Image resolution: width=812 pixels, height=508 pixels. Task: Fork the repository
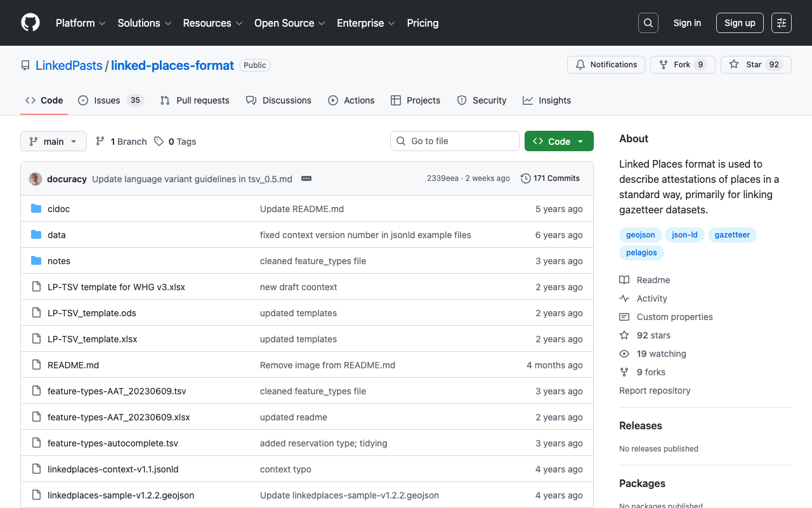pos(682,65)
